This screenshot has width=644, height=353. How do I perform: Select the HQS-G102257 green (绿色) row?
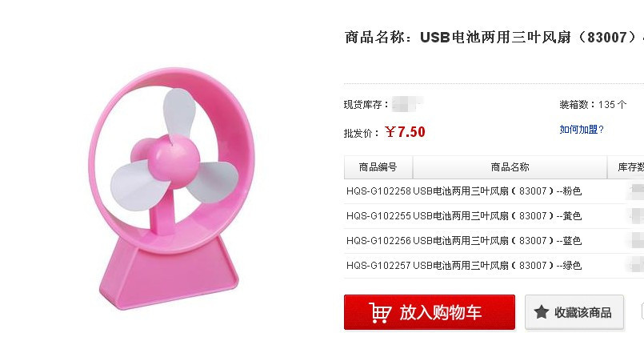tap(494, 266)
